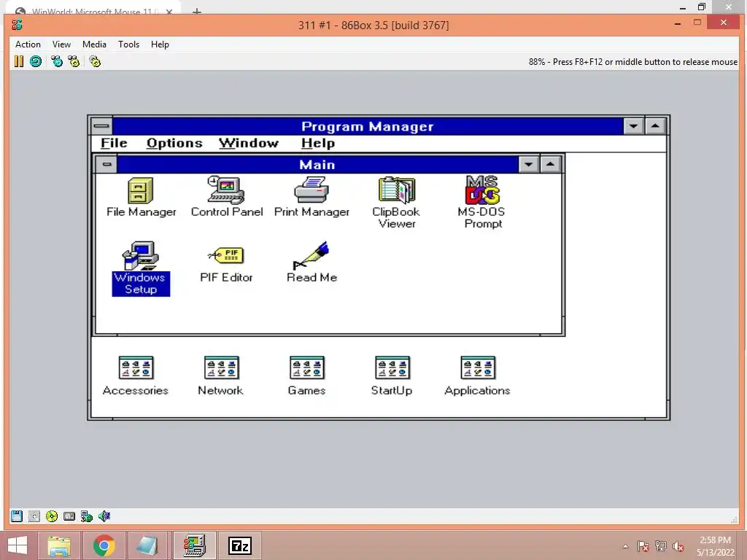This screenshot has width=747, height=560.
Task: Click the 86Box taskbar button
Action: [195, 545]
